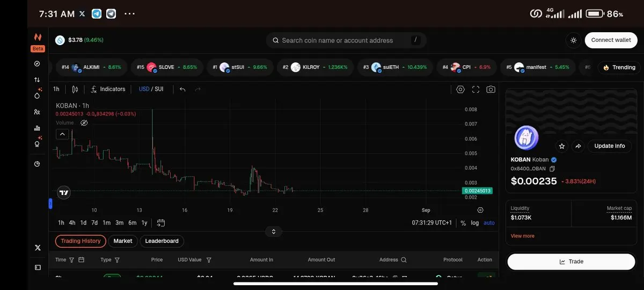Viewport: 644px width, 290px height.
Task: Toggle log scale on chart
Action: point(475,223)
